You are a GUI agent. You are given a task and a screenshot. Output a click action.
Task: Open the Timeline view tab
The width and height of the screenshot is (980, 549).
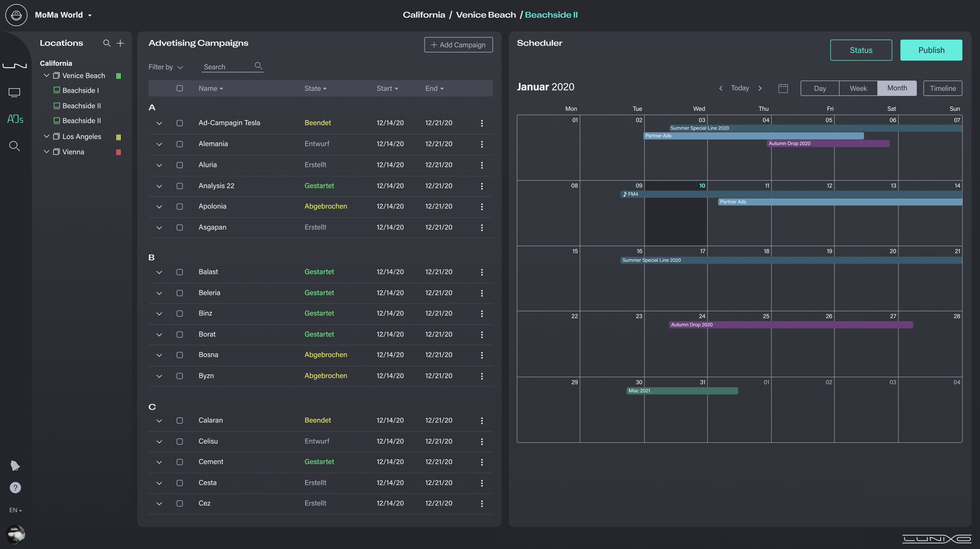[x=943, y=88]
